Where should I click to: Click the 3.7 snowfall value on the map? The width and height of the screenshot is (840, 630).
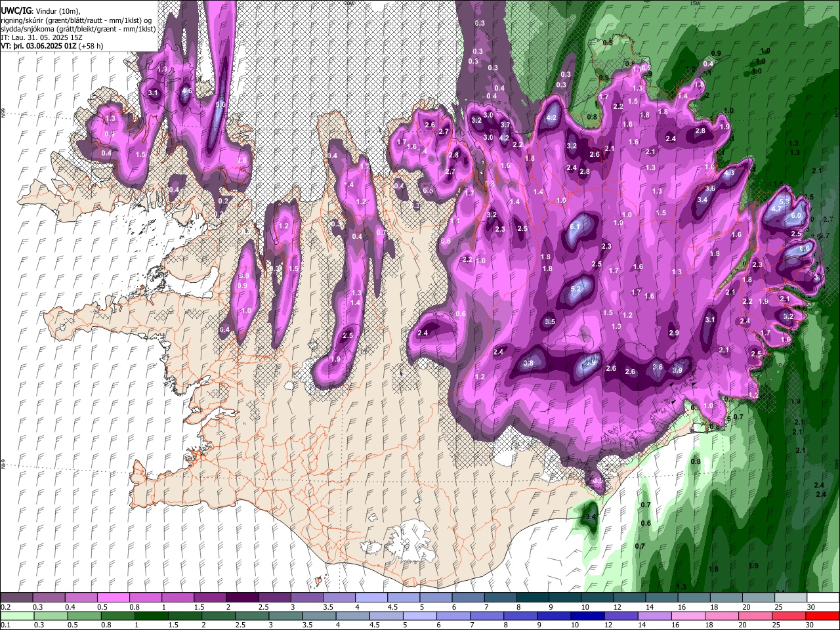(505, 125)
